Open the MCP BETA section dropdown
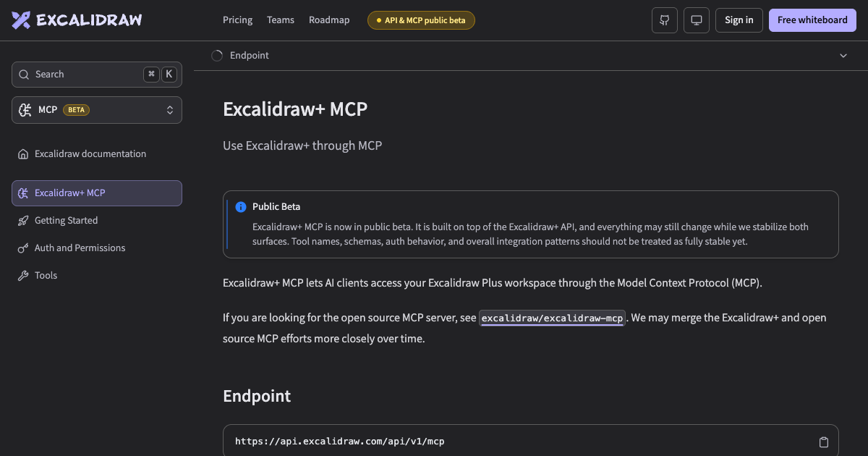The height and width of the screenshot is (456, 868). (97, 110)
